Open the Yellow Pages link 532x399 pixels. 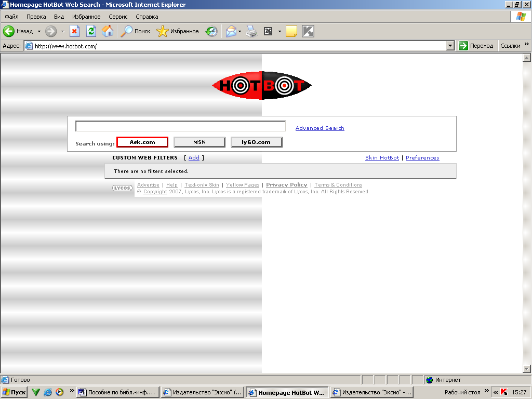click(x=243, y=185)
